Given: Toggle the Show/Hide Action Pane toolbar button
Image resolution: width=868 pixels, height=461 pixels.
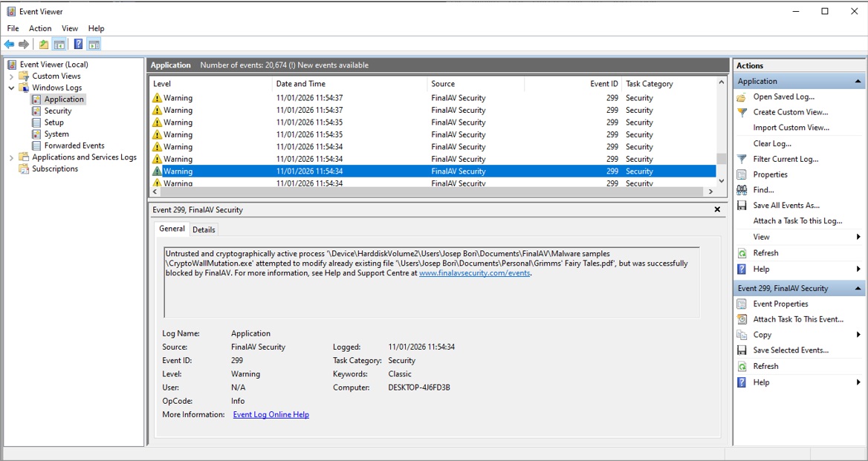Looking at the screenshot, I should (x=94, y=45).
